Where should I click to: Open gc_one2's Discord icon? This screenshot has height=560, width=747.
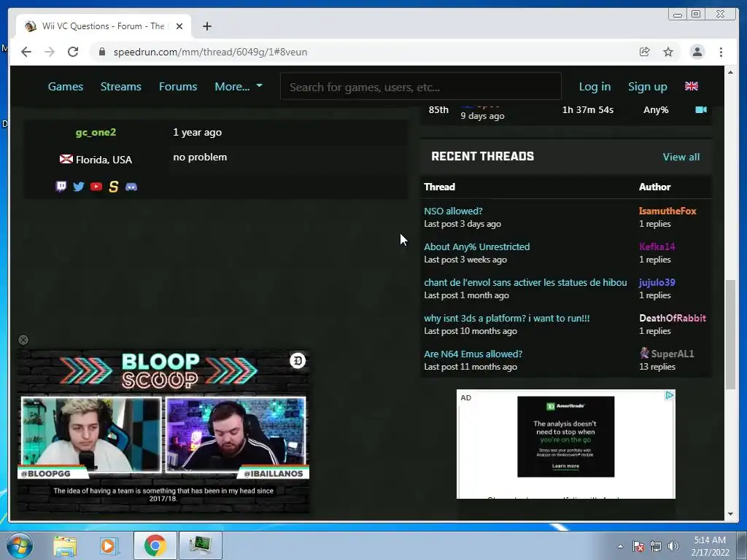pos(131,187)
